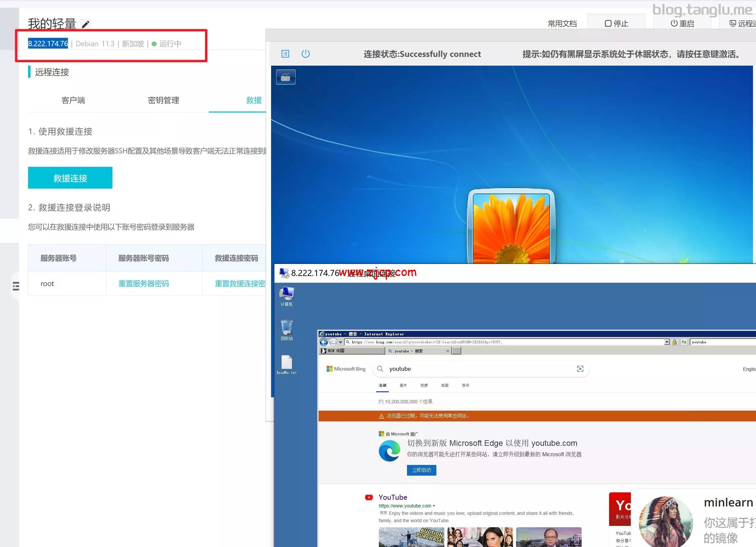Expand the dropdown arrow beside the back button
756x547 pixels.
tap(340, 342)
